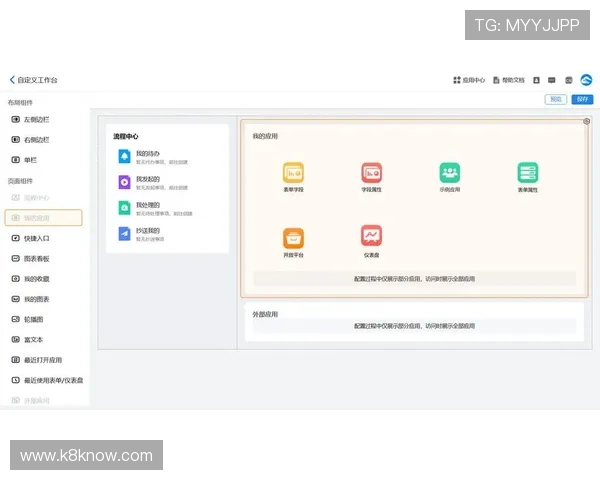This screenshot has height=480, width=600.
Task: Open the 仪表盘 app icon
Action: (372, 235)
